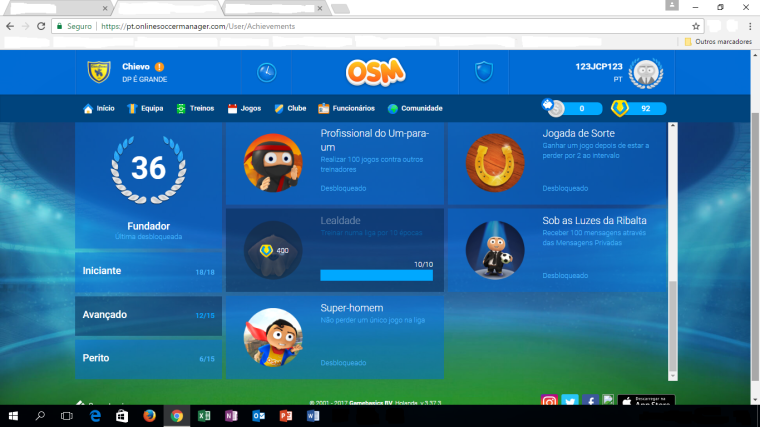Select the Avançado achievements category
Viewport: 760px width, 427px height.
click(x=148, y=315)
